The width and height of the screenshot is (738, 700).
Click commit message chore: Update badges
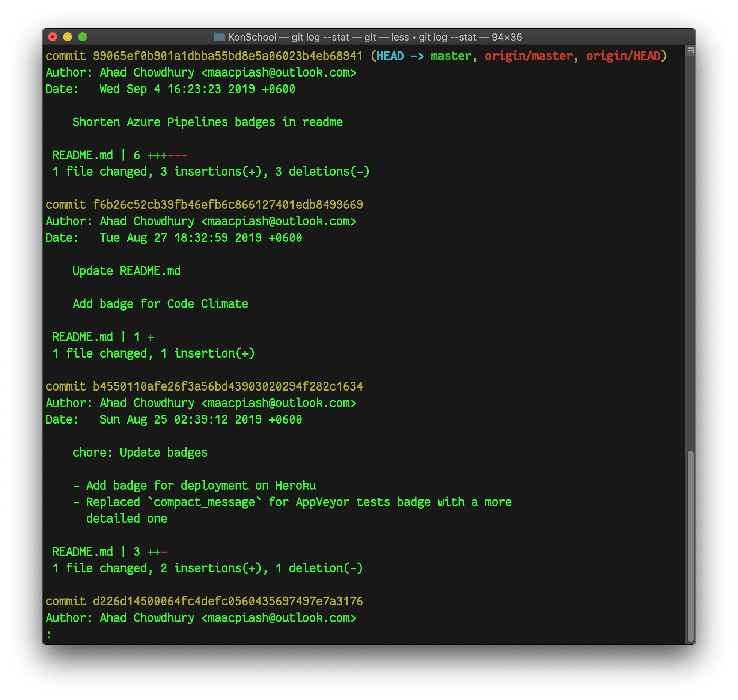click(x=140, y=453)
